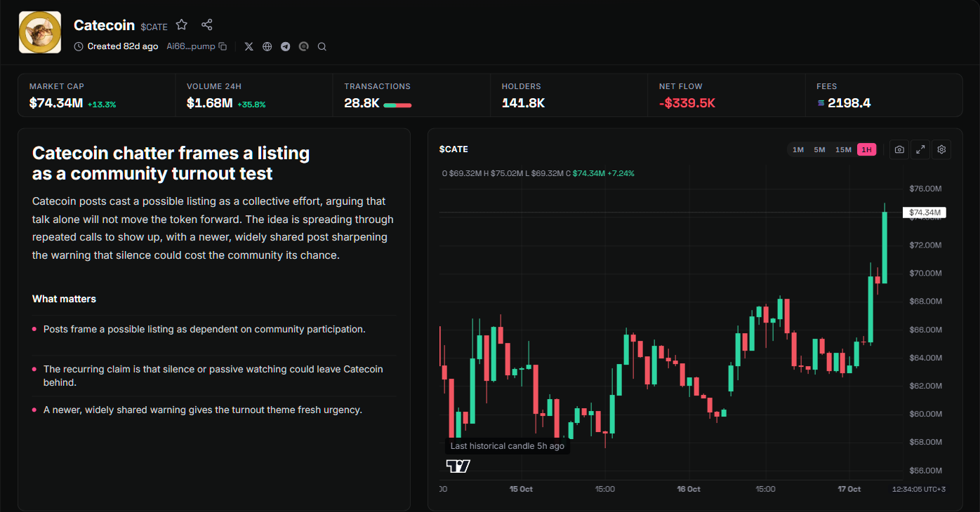Open the website globe icon

tap(267, 46)
